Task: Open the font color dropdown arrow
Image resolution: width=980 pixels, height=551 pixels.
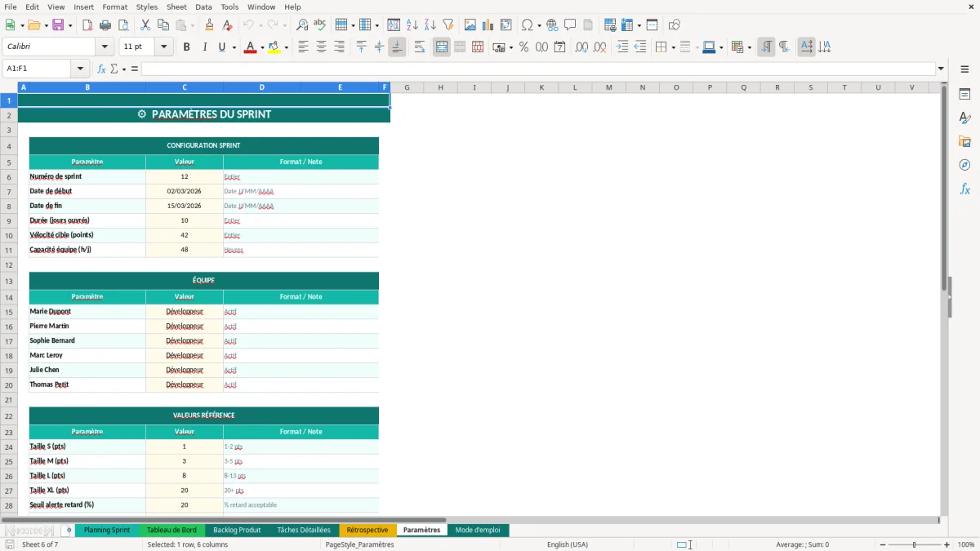Action: coord(261,47)
